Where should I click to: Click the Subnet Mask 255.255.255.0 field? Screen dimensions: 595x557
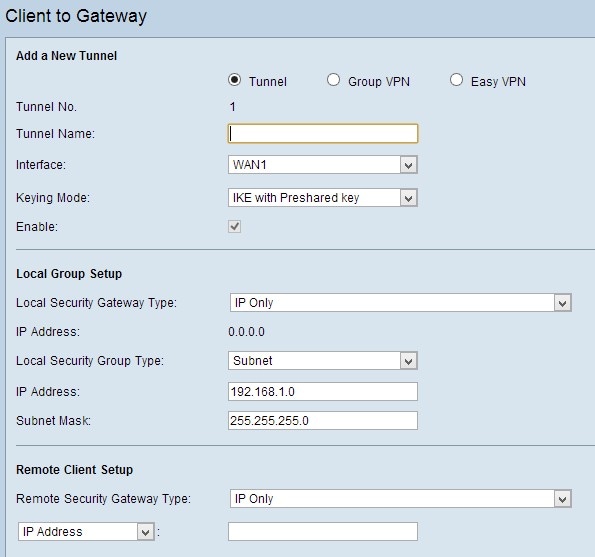(x=323, y=420)
